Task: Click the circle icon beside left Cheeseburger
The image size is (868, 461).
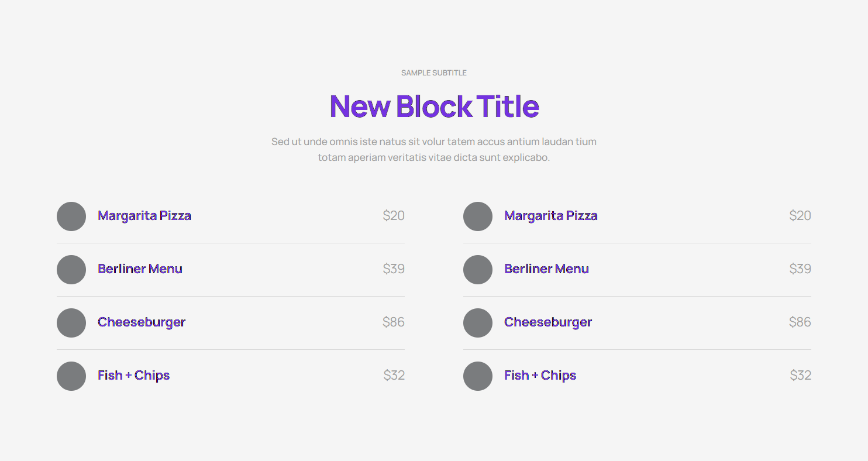Action: (71, 323)
